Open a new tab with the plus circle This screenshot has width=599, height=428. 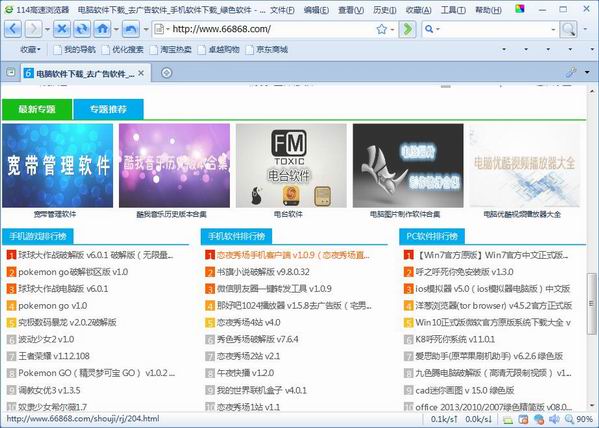(x=167, y=73)
